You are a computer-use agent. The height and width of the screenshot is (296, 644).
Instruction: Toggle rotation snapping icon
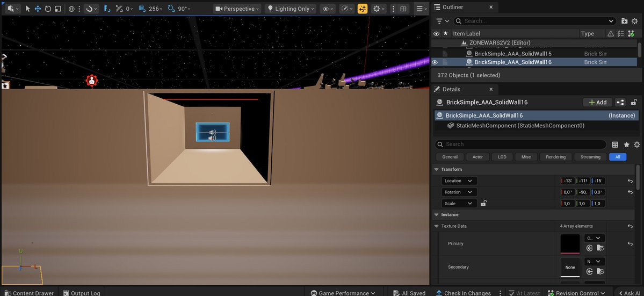(x=171, y=9)
